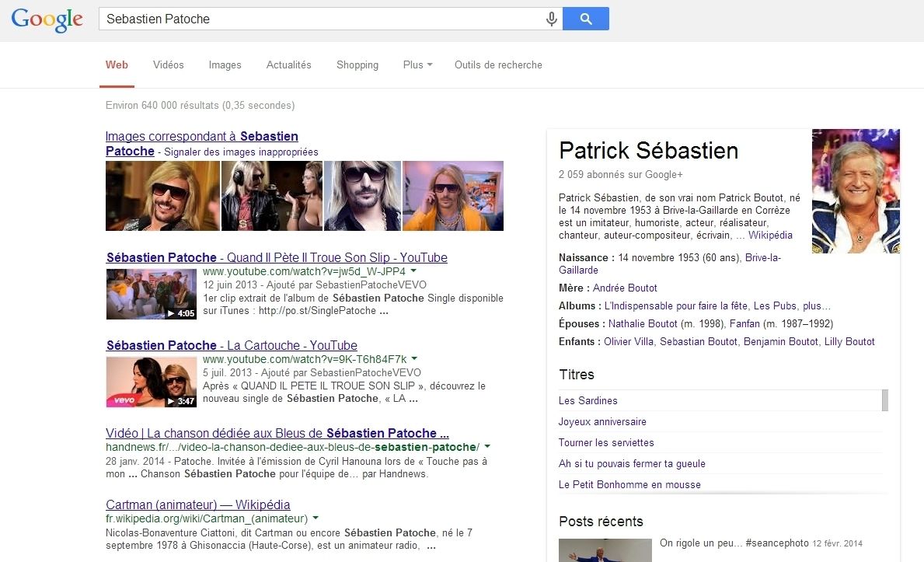Select Joyeux anniversaire title

(x=602, y=421)
